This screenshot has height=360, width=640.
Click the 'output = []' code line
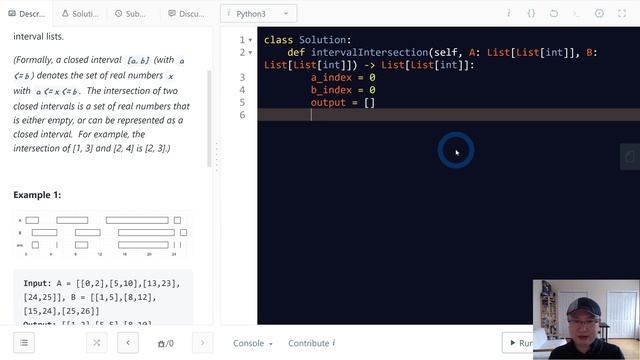coord(342,102)
